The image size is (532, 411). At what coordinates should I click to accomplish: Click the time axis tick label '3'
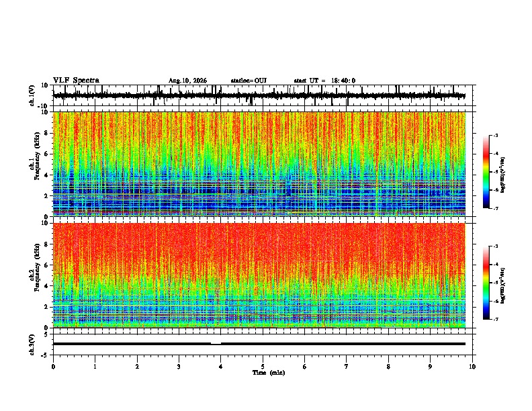tap(179, 367)
